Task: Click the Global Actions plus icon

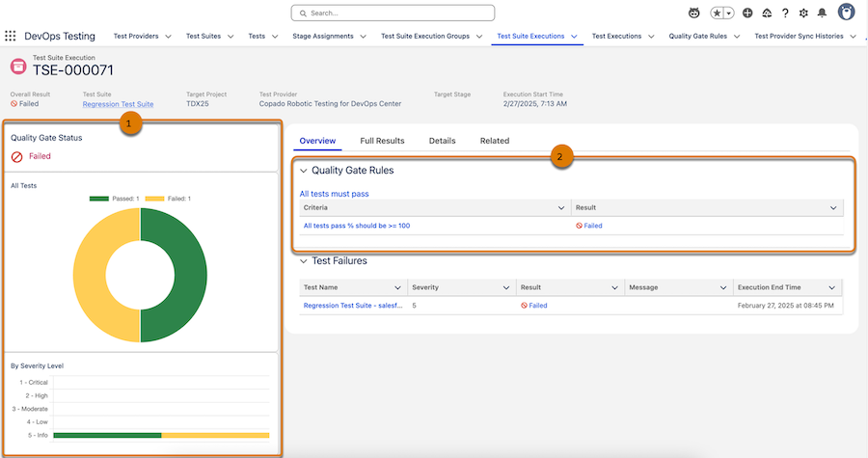Action: click(747, 13)
